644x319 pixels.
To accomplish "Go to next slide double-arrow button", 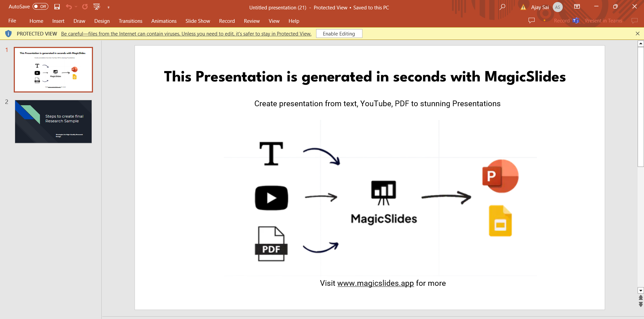I will pos(641,304).
